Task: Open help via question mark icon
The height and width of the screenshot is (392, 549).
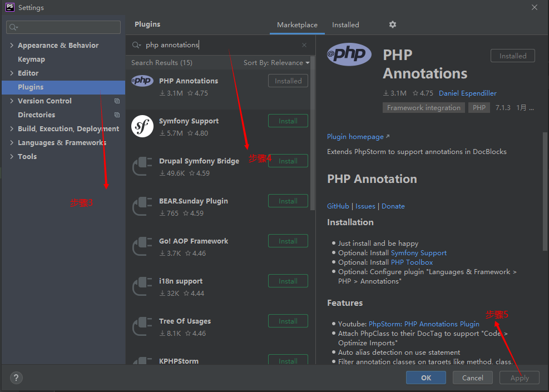Action: 16,378
